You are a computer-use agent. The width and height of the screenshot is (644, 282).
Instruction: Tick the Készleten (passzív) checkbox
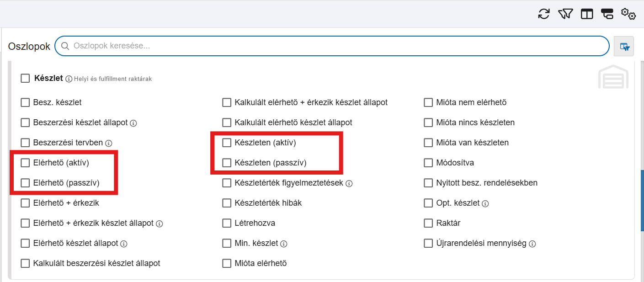pyautogui.click(x=227, y=163)
